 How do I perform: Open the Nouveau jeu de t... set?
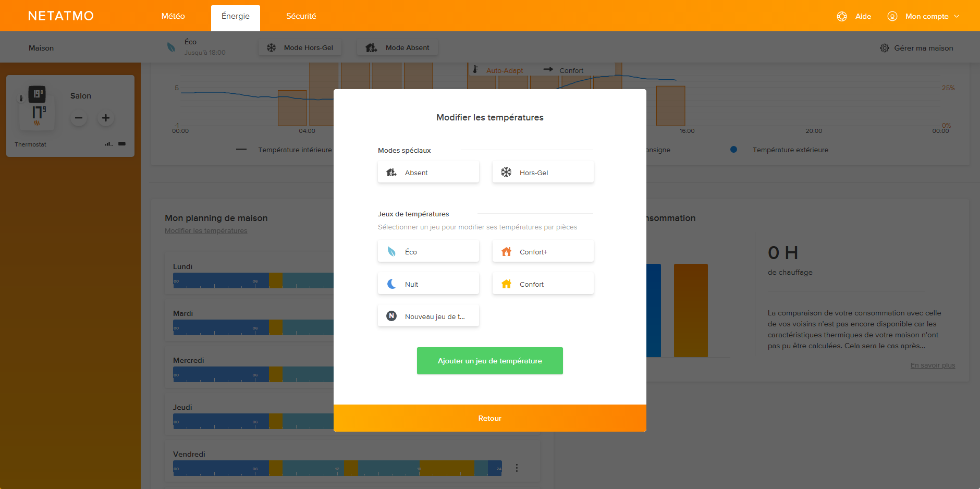click(x=428, y=316)
